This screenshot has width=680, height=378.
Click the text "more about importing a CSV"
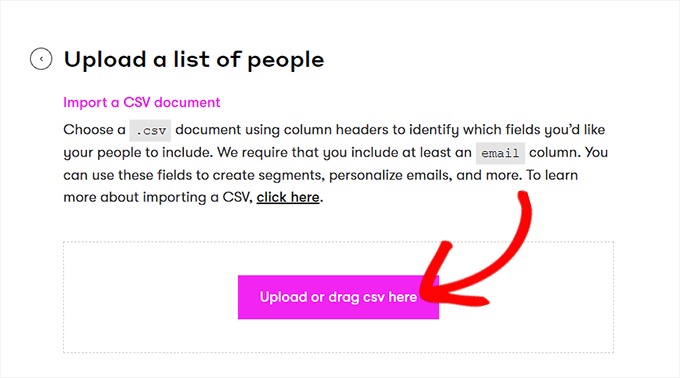point(157,197)
